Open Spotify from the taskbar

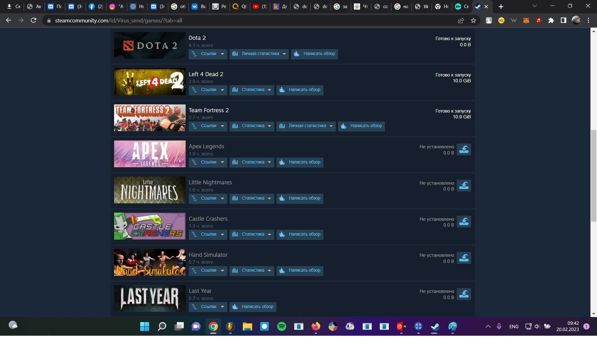pyautogui.click(x=281, y=326)
